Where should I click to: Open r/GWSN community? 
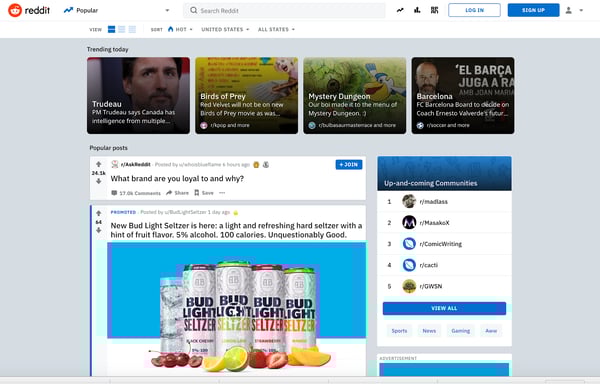[431, 286]
